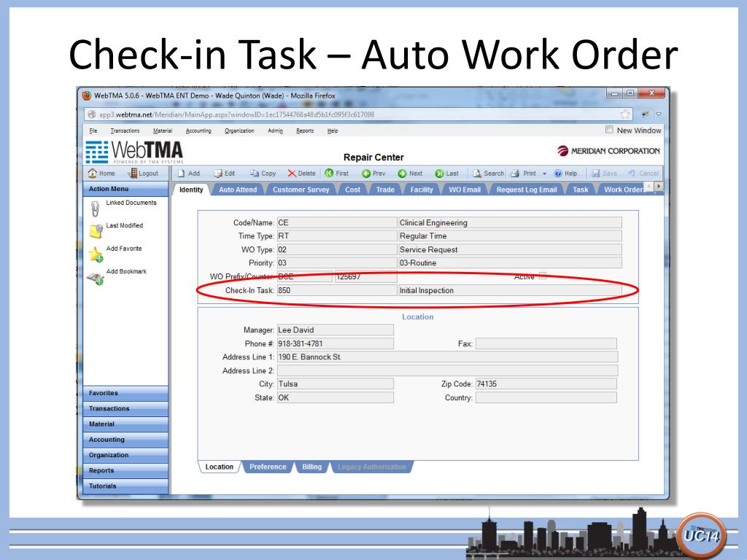
Task: Go to Next record
Action: (410, 174)
